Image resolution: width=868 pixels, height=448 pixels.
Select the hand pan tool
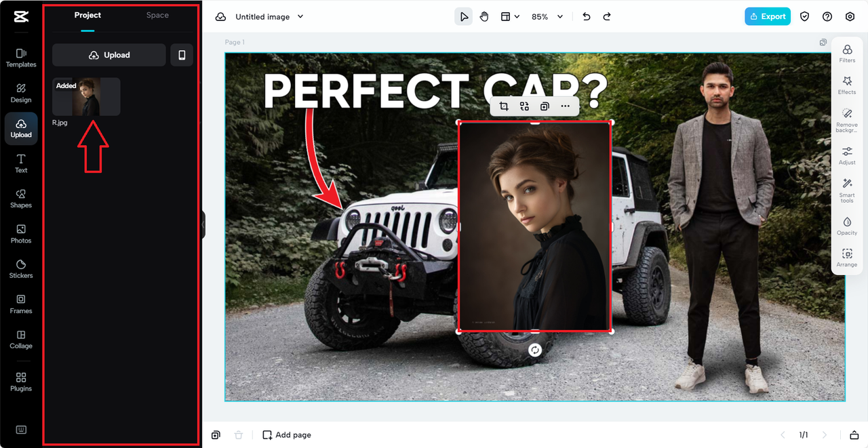484,17
